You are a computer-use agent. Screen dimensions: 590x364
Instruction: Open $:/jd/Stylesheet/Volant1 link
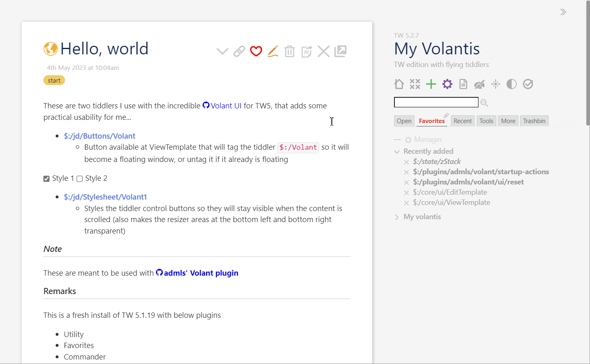point(105,197)
